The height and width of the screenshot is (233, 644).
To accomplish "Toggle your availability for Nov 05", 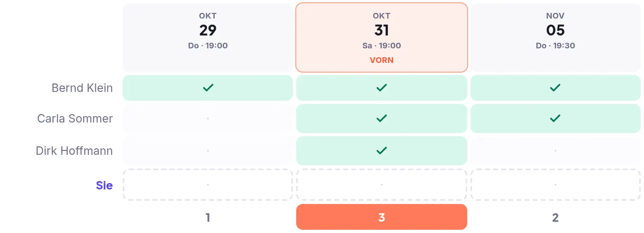I will click(555, 185).
